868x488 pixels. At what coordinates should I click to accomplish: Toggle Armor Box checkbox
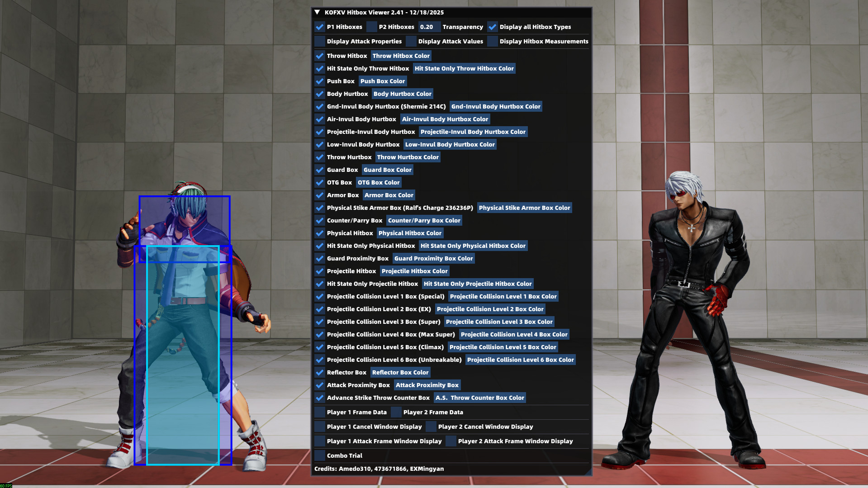tap(320, 195)
